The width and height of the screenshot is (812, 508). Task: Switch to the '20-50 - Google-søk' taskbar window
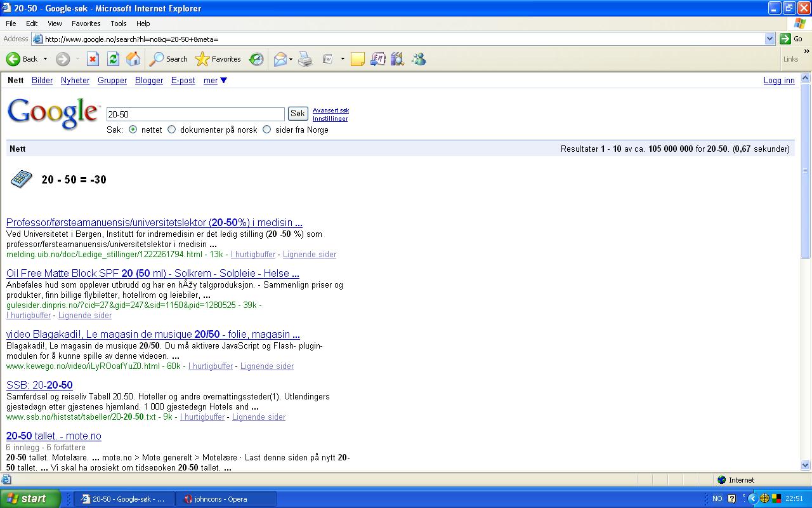pyautogui.click(x=123, y=499)
